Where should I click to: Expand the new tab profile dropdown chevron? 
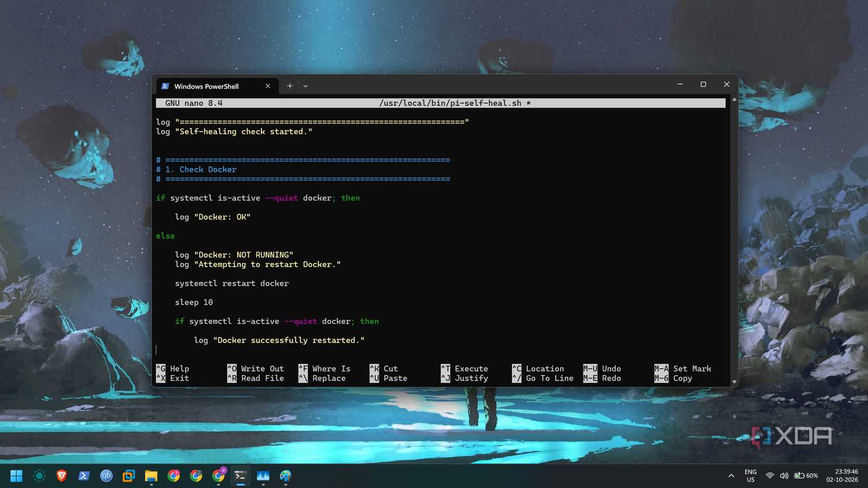coord(306,86)
